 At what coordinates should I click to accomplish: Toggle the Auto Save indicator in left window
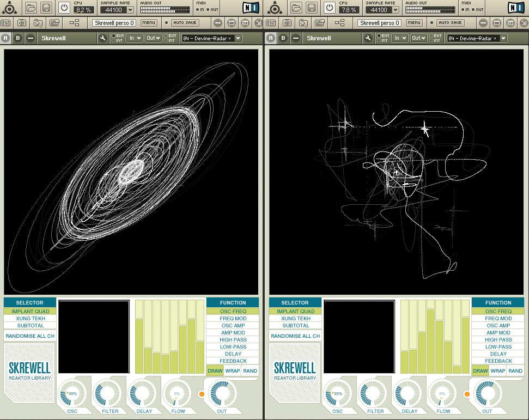click(x=166, y=23)
